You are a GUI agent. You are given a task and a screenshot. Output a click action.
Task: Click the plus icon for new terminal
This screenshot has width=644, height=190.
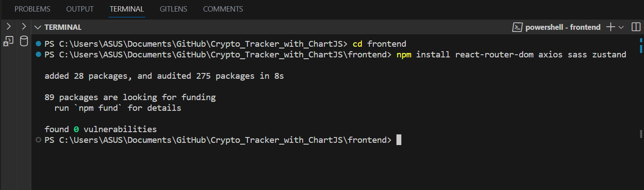611,27
